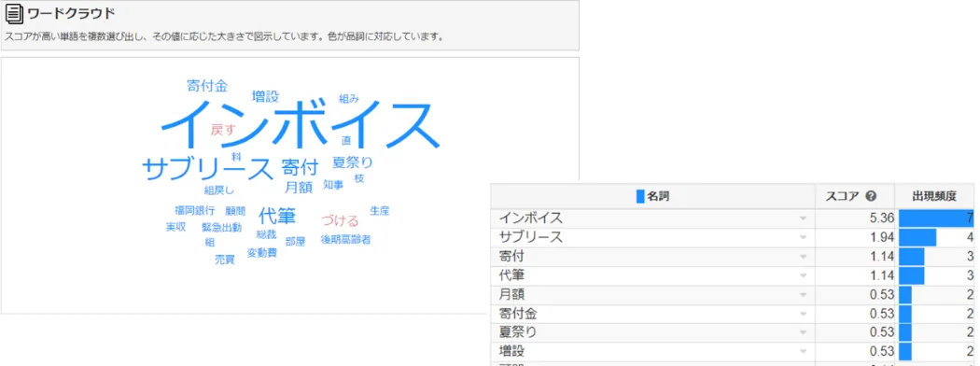Image resolution: width=980 pixels, height=366 pixels.
Task: Open dropdown arrow in 月額 row
Action: (803, 295)
